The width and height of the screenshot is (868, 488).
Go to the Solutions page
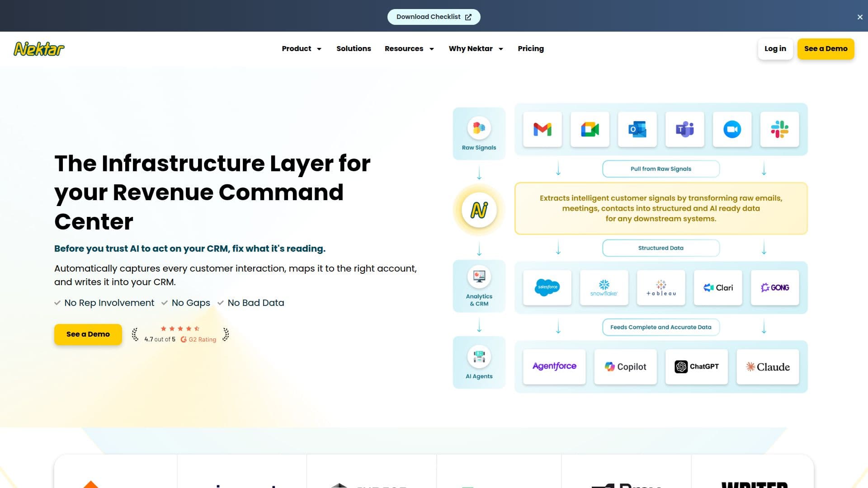(x=354, y=49)
